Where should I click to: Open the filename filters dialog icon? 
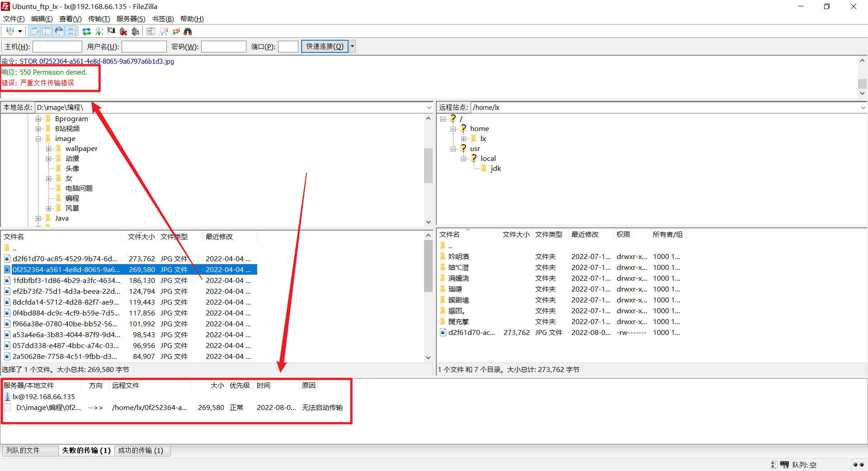tap(151, 31)
